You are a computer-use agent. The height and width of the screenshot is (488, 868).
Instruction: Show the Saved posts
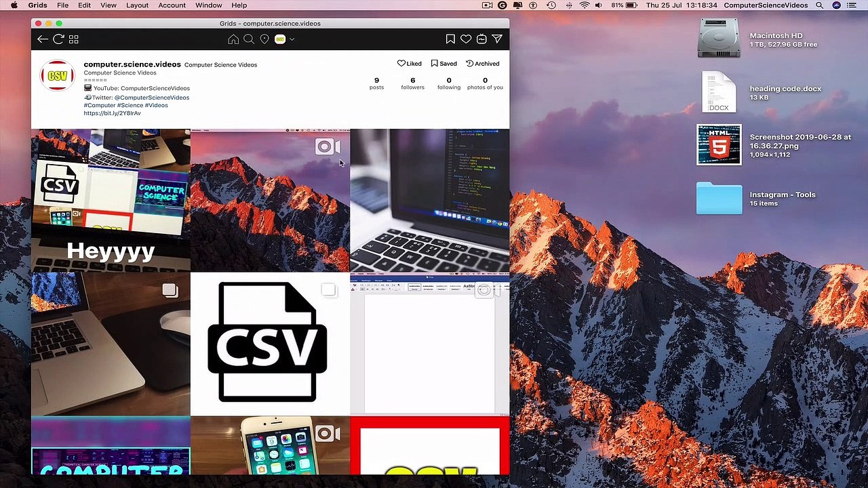click(444, 64)
